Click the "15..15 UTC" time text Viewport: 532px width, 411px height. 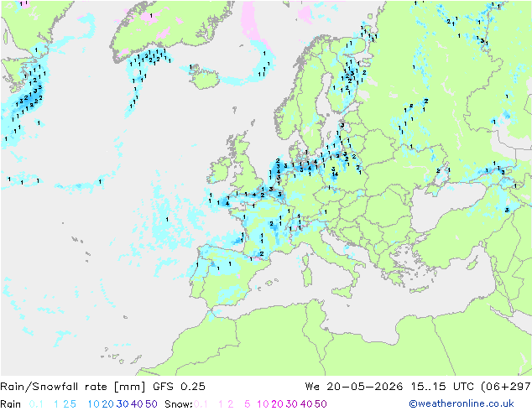442,387
